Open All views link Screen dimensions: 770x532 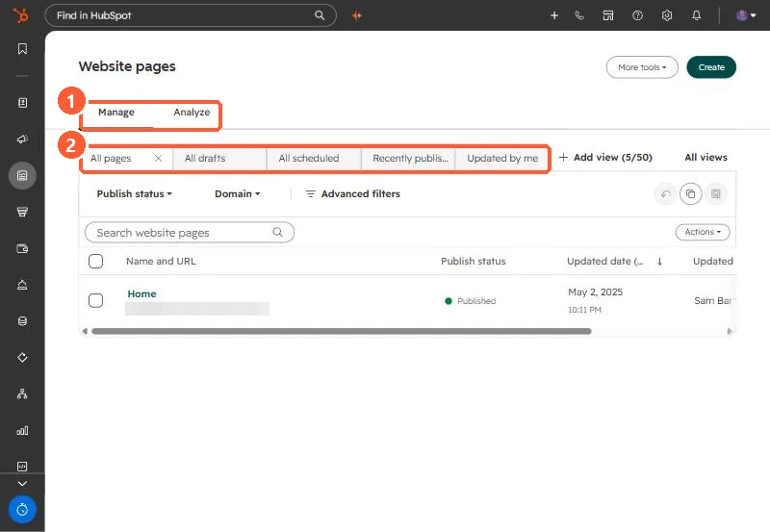(706, 157)
